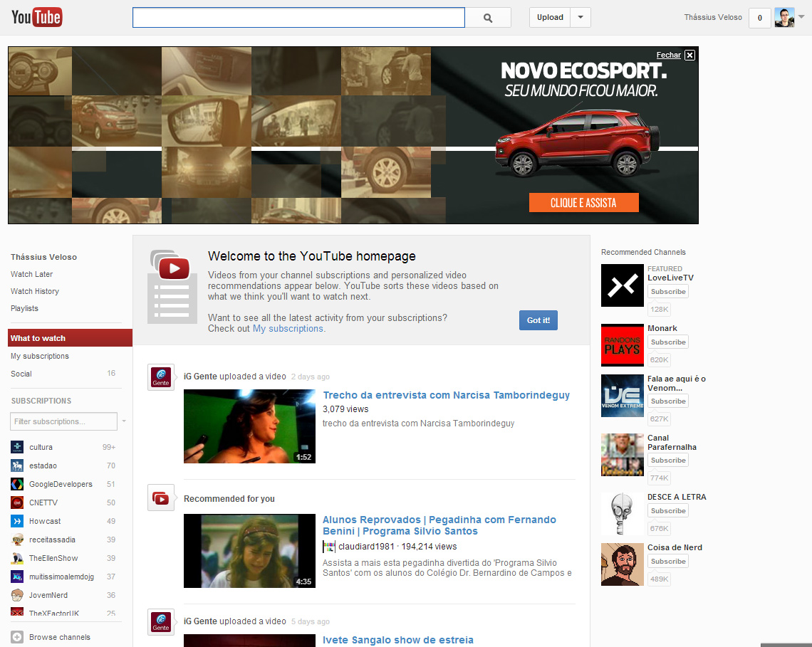Subscribe to Coisa de Nerd

pyautogui.click(x=668, y=562)
